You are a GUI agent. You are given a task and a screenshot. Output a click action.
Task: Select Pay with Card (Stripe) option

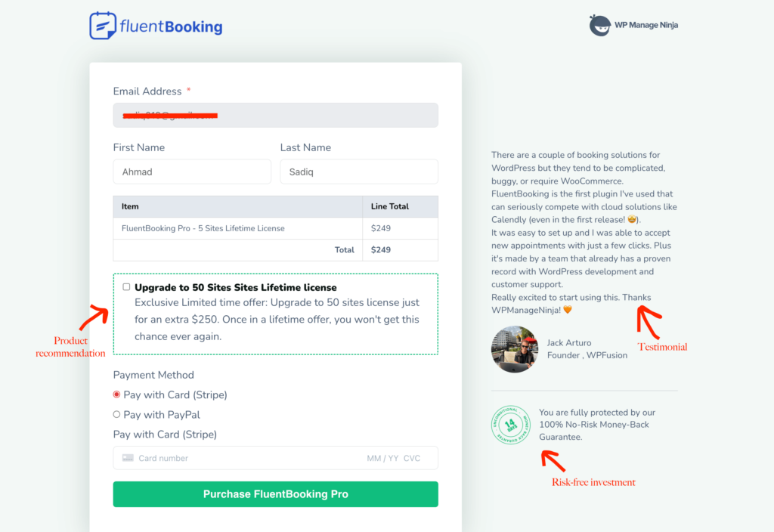coord(116,394)
